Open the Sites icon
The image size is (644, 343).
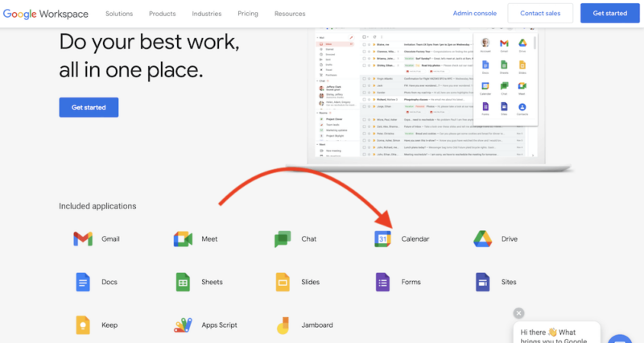pos(482,282)
